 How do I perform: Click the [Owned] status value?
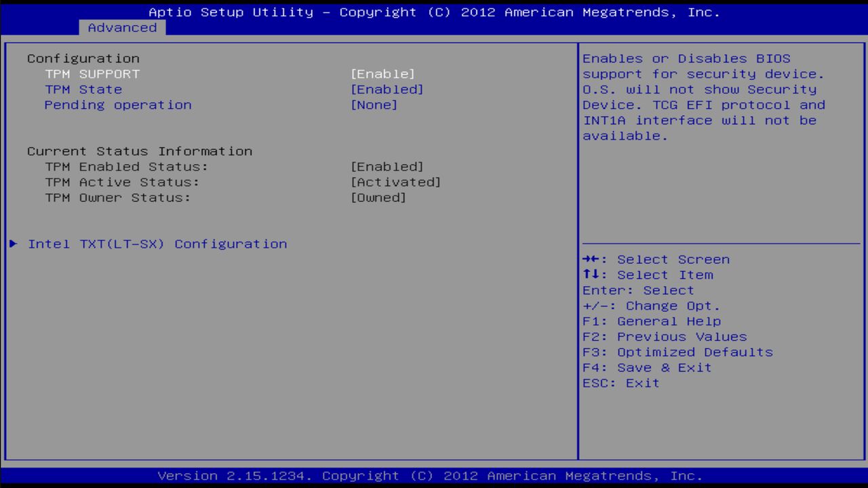378,198
